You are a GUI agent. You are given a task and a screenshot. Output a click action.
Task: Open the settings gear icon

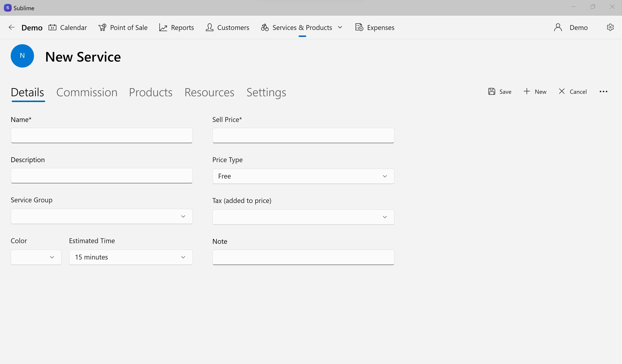click(610, 27)
